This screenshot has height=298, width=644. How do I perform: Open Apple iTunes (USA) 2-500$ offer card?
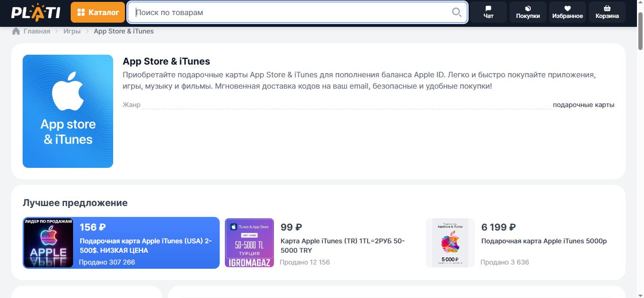pos(121,243)
